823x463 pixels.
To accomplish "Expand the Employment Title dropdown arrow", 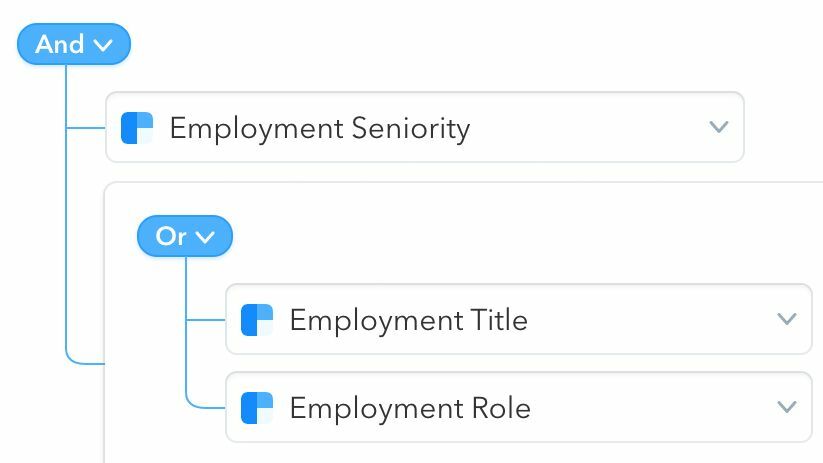I will (786, 319).
